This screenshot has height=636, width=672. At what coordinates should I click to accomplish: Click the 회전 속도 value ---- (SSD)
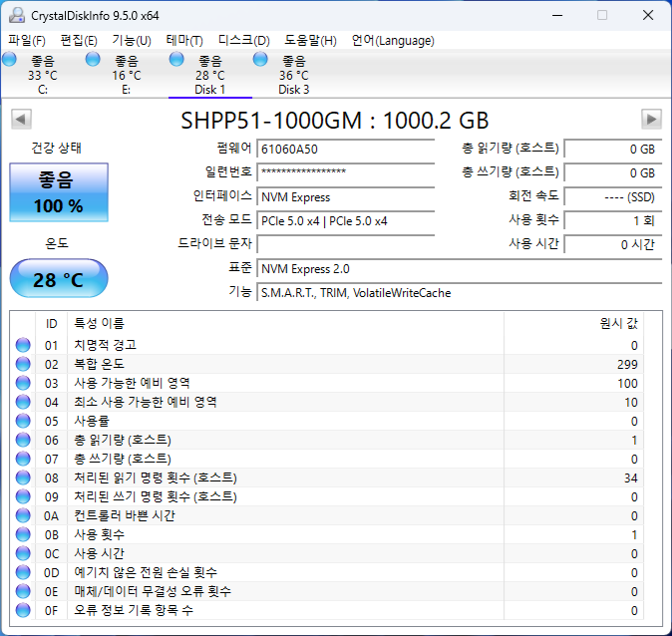[x=613, y=197]
